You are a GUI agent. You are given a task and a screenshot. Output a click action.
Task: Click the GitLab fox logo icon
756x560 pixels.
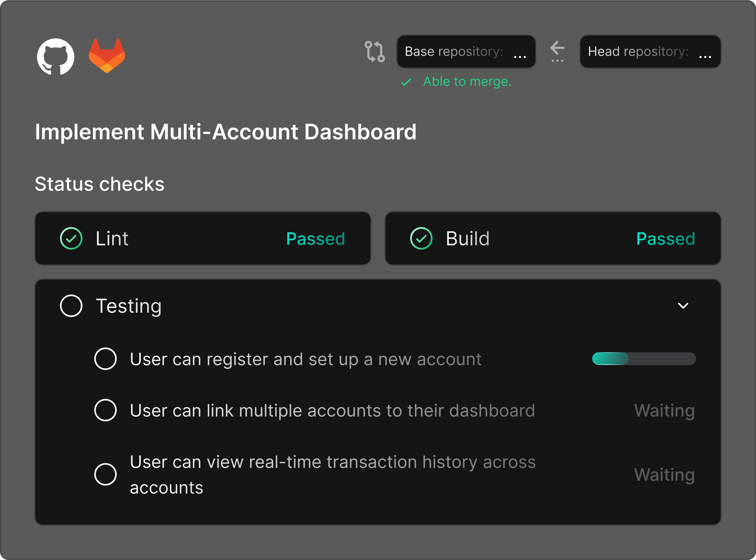click(x=107, y=56)
